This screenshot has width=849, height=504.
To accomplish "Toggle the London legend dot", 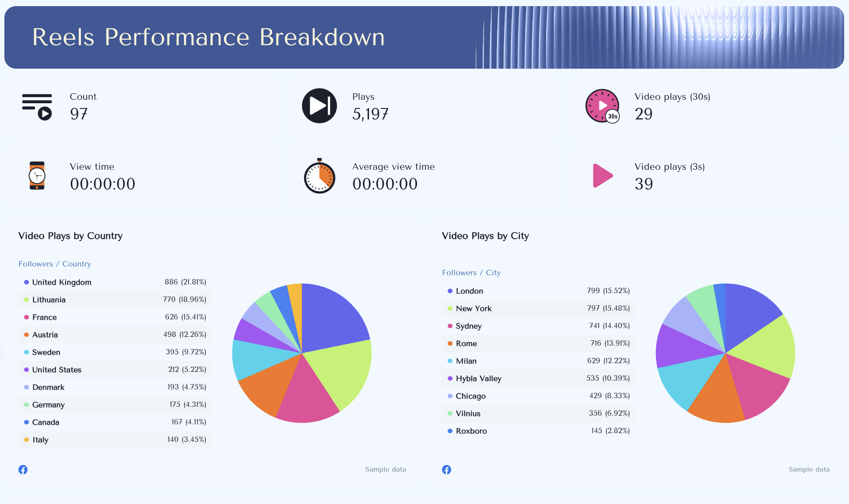I will point(450,291).
